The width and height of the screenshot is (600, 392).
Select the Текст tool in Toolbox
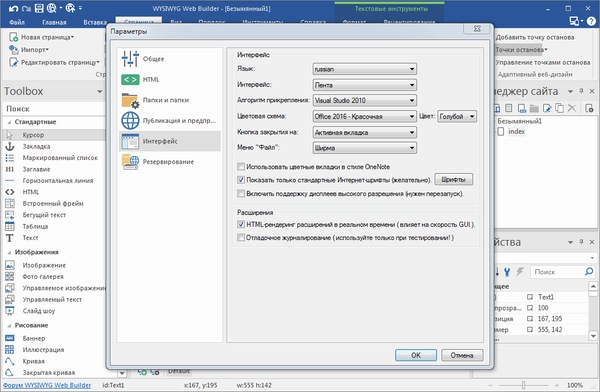point(54,238)
